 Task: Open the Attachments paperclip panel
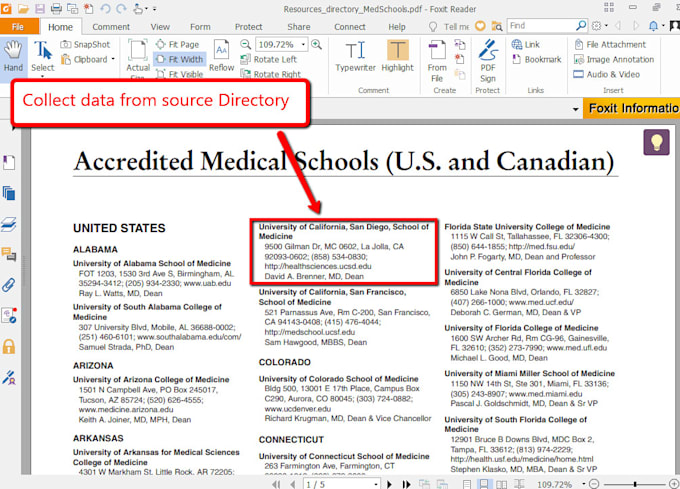coord(9,285)
